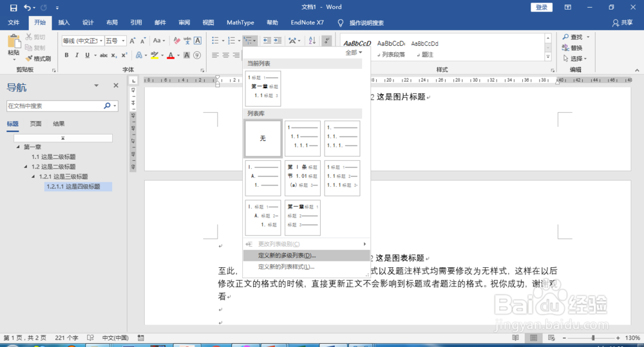
Task: Choose 无 (None) in the list library
Action: 263,138
